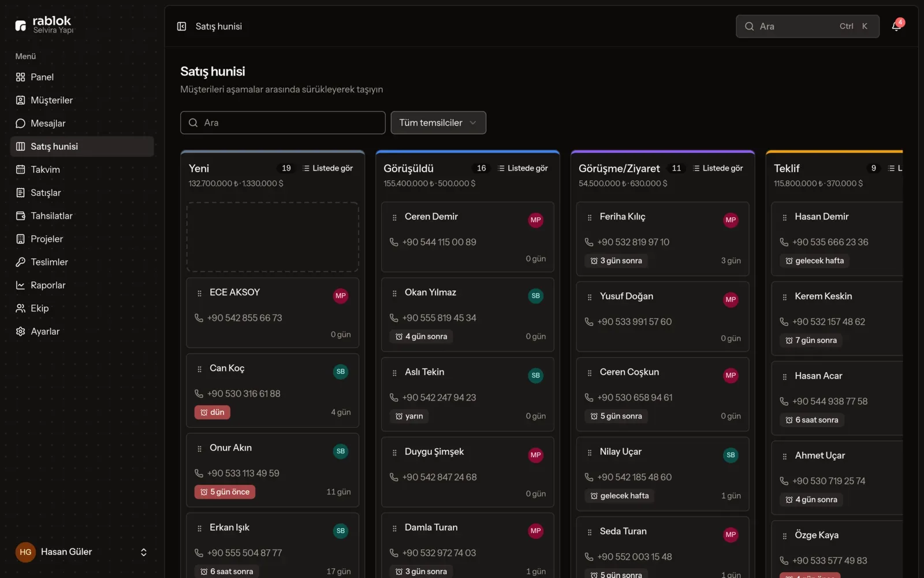The width and height of the screenshot is (924, 578).
Task: Click 6 saat sonra tag on Hasan Acar
Action: pyautogui.click(x=812, y=420)
